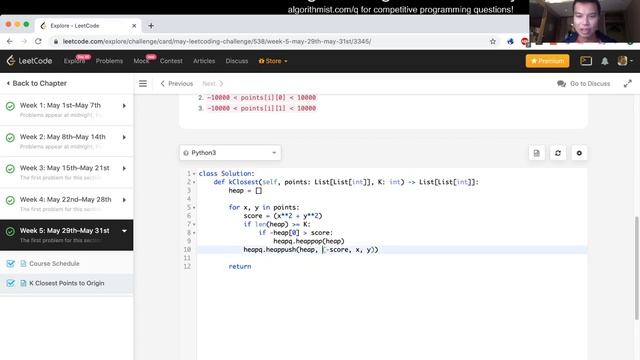Open the Course Schedule item
The height and width of the screenshot is (360, 640).
tap(54, 264)
